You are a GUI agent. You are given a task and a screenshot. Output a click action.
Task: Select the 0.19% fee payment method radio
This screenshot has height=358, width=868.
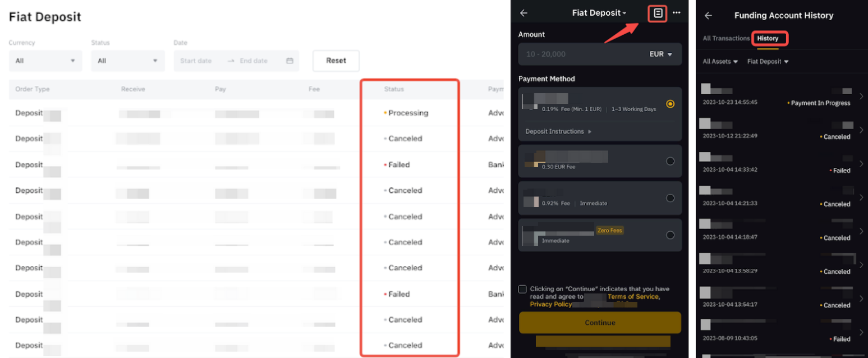click(670, 104)
